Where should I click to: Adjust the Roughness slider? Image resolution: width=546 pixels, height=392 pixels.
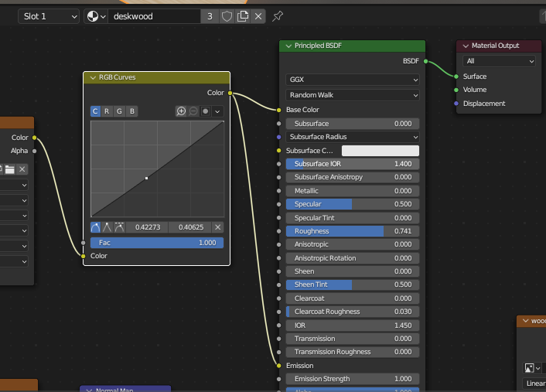click(x=353, y=231)
